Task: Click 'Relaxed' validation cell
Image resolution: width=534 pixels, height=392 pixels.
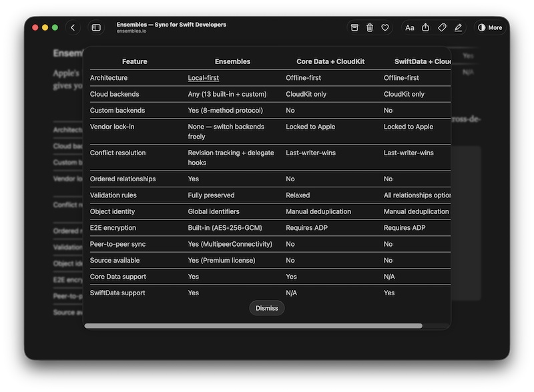Action: [298, 195]
